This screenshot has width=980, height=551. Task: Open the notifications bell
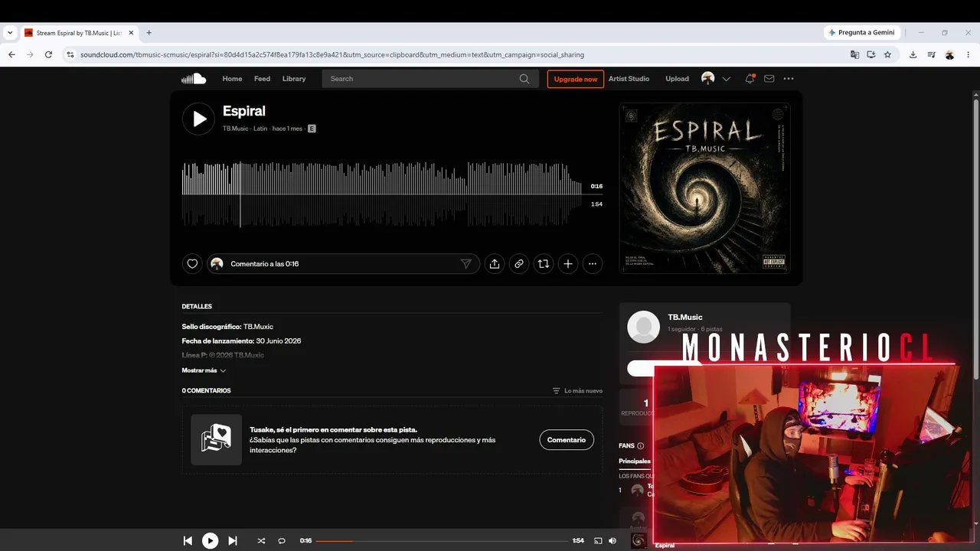tap(750, 79)
